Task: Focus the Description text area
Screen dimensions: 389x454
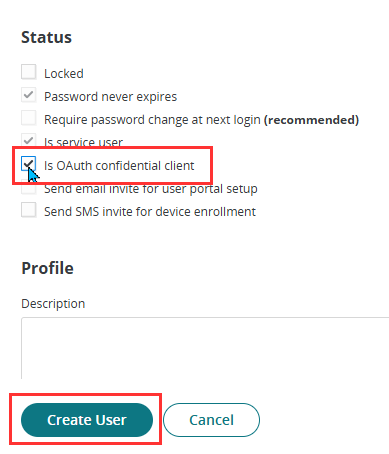Action: [205, 348]
